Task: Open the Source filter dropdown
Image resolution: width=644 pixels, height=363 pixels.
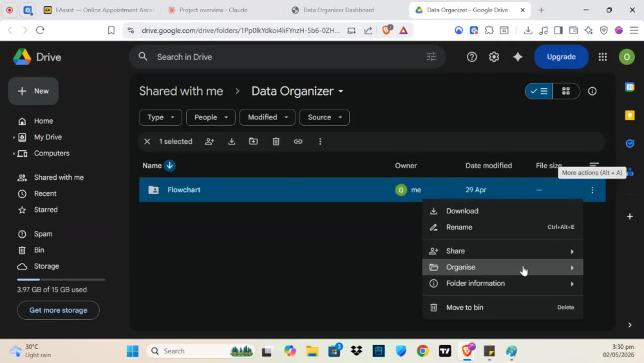Action: pos(325,117)
